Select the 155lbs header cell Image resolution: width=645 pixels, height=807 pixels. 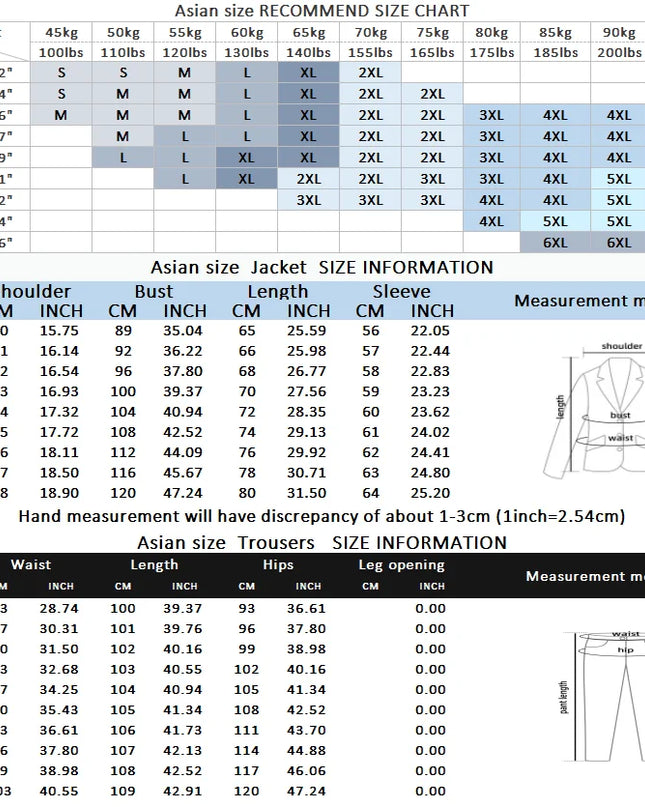370,52
